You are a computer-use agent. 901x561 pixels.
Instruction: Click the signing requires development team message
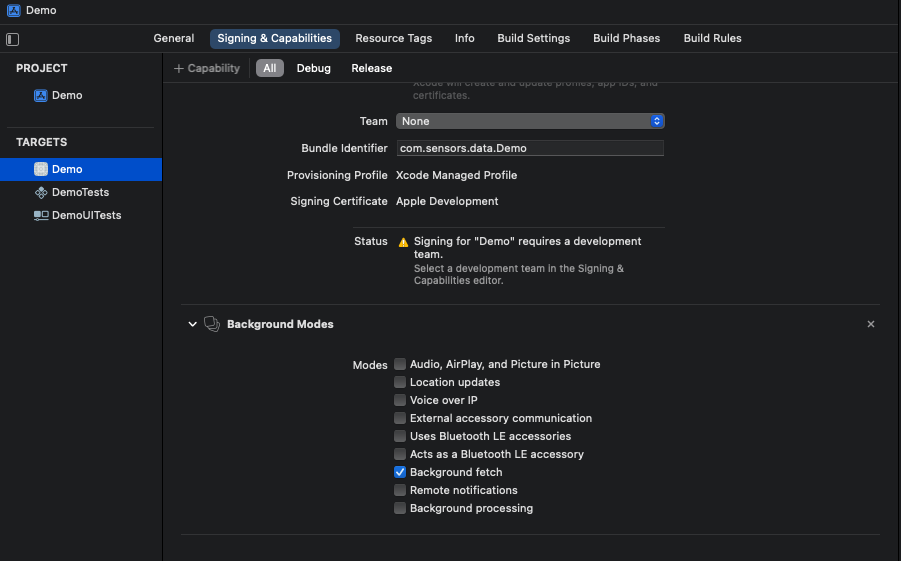527,248
